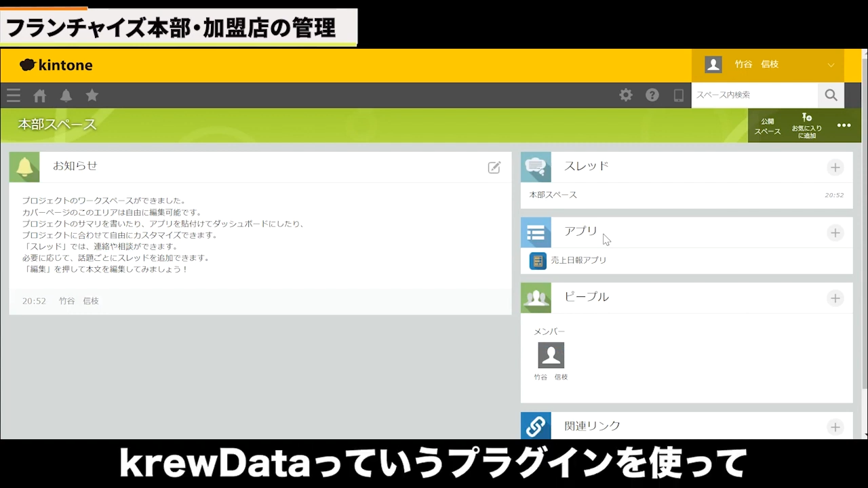Viewport: 868px width, 488px height.
Task: Switch to the mobile view icon
Action: (679, 95)
